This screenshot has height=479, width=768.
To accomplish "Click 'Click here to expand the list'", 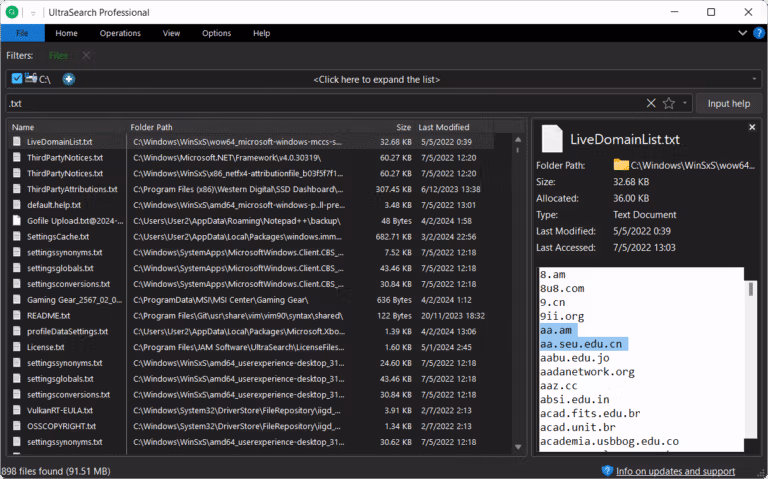I will (376, 79).
